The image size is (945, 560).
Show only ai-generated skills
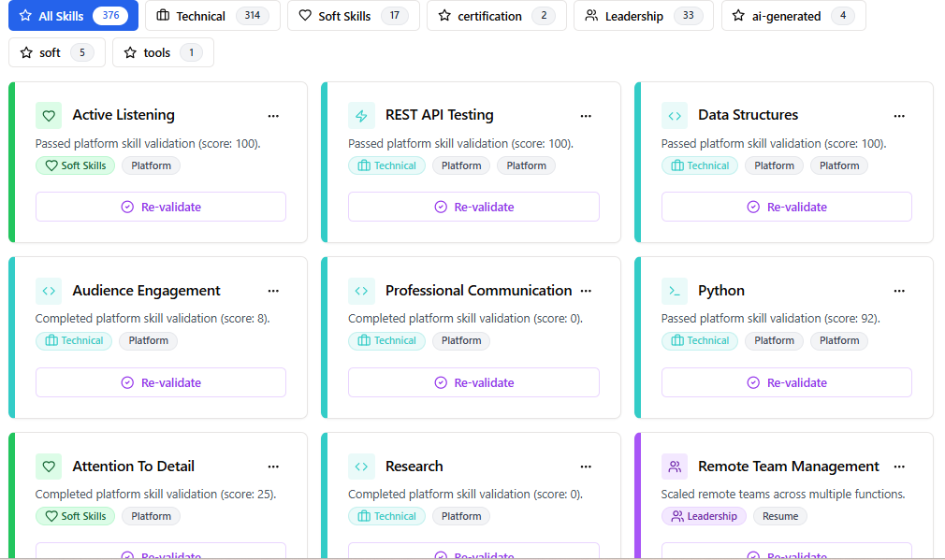[792, 16]
